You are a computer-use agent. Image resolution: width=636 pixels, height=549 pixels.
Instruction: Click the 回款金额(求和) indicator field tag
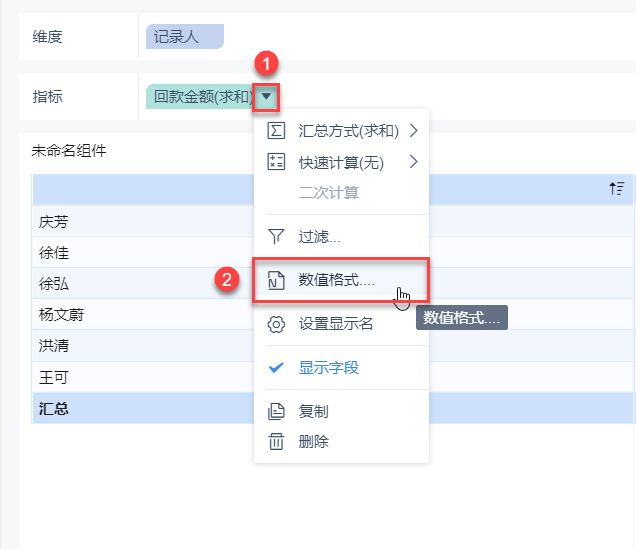click(202, 96)
